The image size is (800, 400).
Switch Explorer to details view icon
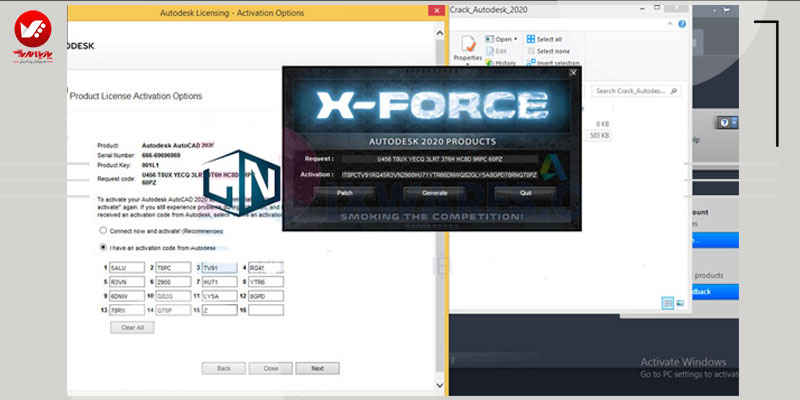click(668, 303)
